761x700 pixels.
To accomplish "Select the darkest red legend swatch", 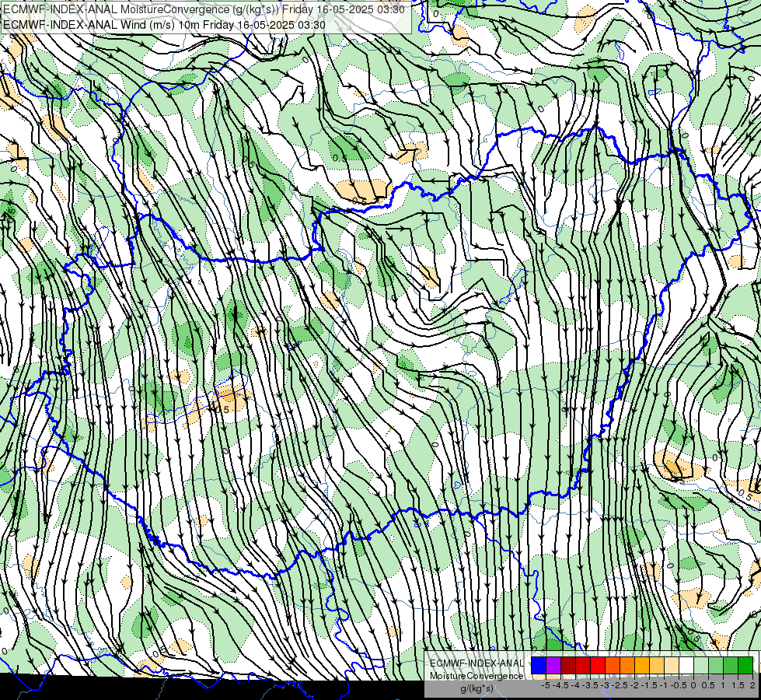I will tap(568, 665).
